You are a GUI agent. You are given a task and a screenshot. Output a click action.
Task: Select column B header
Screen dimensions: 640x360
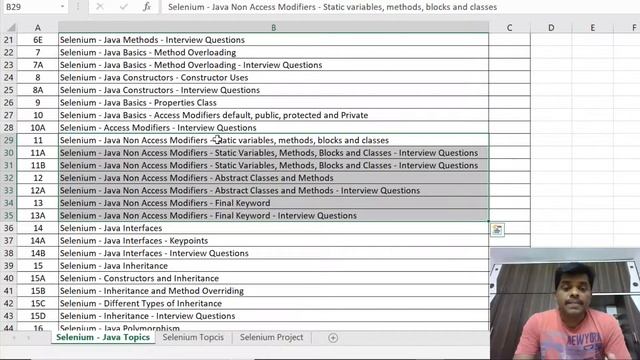click(x=273, y=28)
